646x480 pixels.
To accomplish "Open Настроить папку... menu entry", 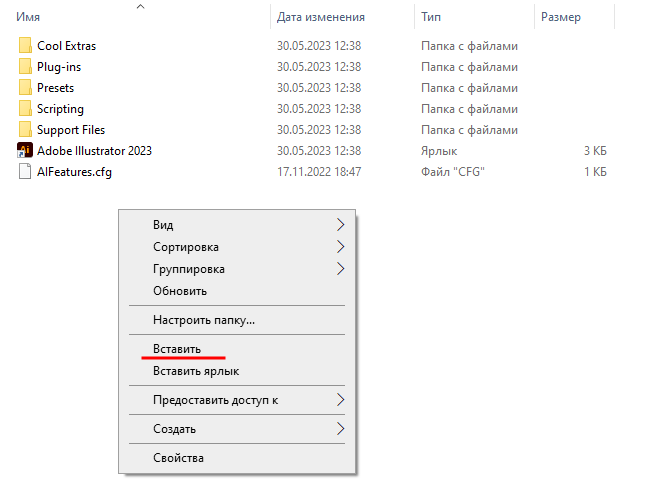I will [x=204, y=320].
